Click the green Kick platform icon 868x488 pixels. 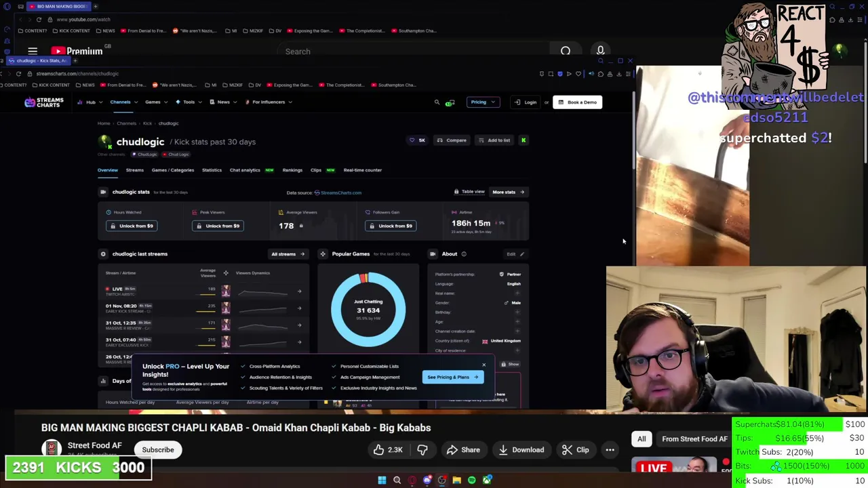(524, 140)
